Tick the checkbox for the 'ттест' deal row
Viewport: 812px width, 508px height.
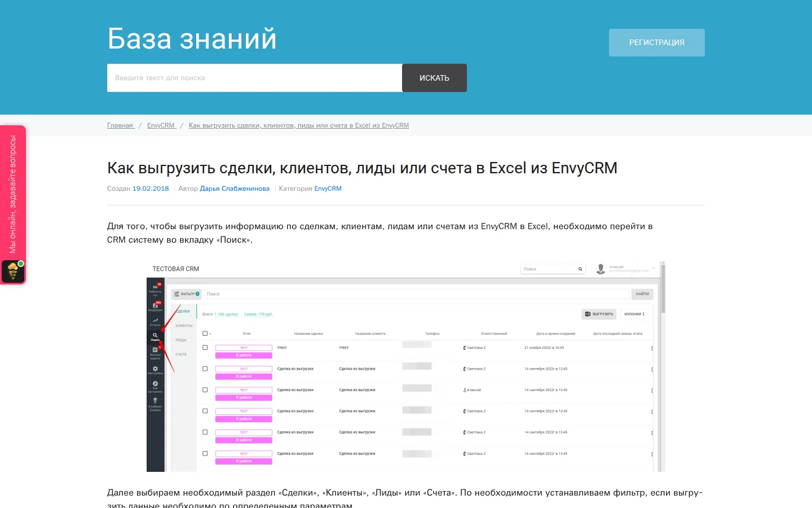coord(205,348)
